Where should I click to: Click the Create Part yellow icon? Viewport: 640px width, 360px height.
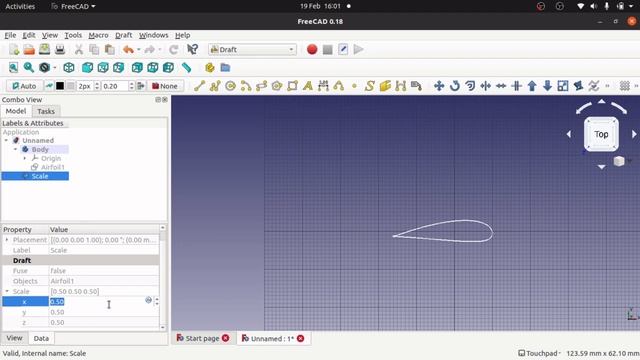(210, 67)
